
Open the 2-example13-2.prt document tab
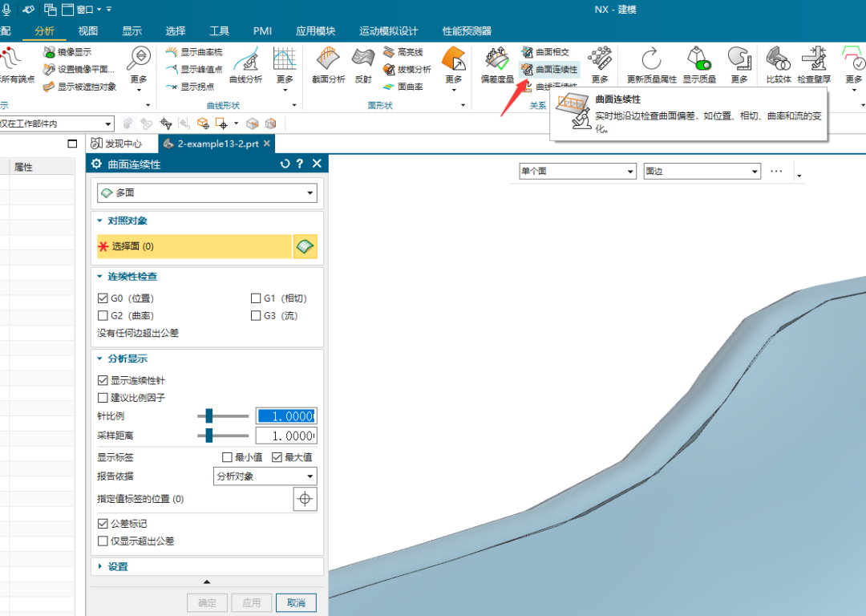[218, 144]
